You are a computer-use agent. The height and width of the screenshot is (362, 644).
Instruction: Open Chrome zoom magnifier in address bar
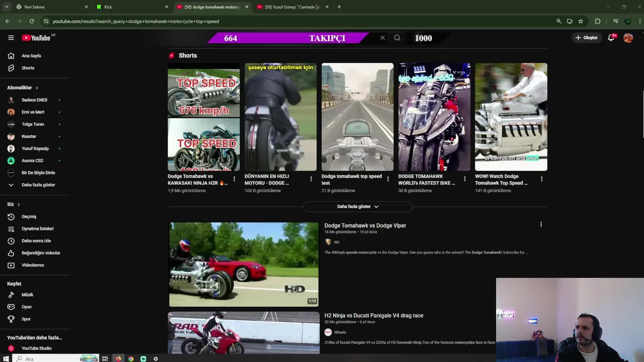tap(558, 21)
